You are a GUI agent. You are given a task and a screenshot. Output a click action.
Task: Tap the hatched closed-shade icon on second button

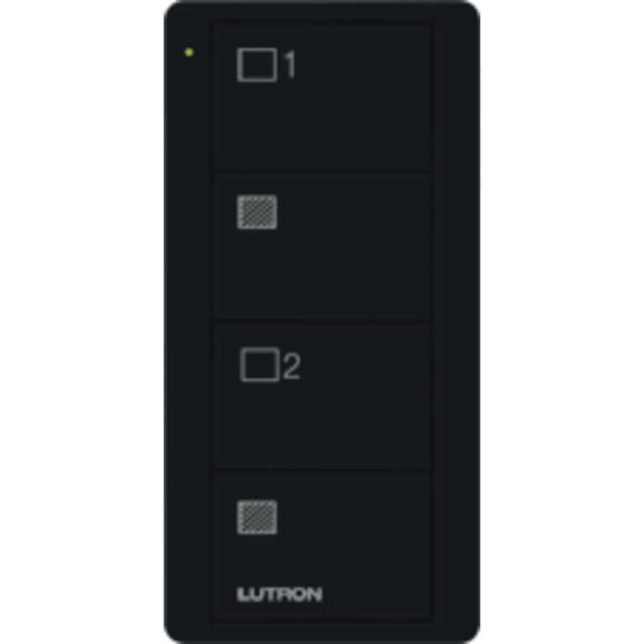tap(257, 212)
